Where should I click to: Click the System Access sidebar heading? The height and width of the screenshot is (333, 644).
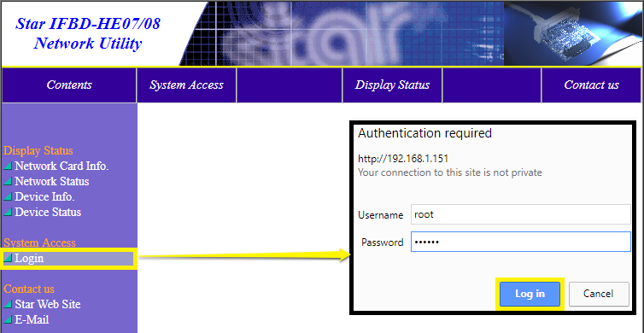[40, 243]
